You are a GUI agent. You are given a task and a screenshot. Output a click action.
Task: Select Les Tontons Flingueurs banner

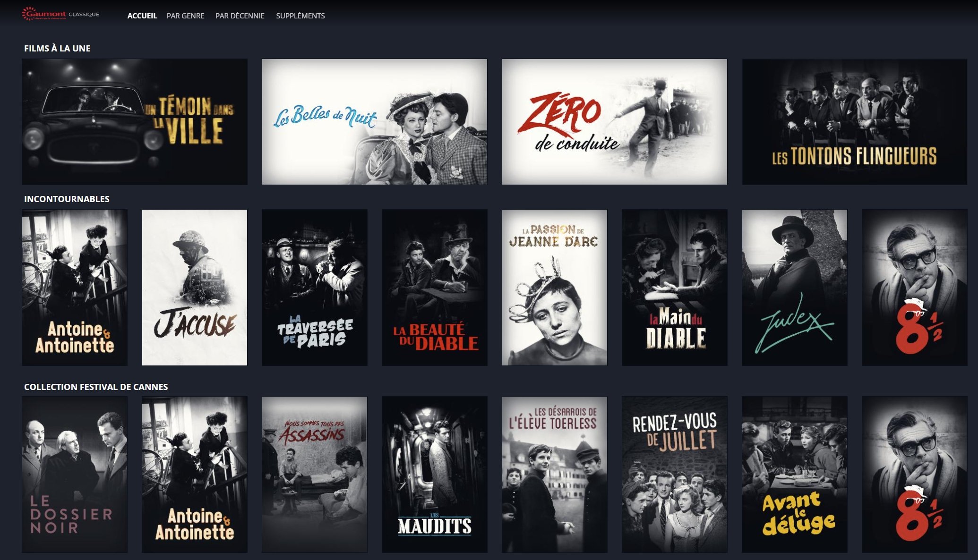[854, 121]
